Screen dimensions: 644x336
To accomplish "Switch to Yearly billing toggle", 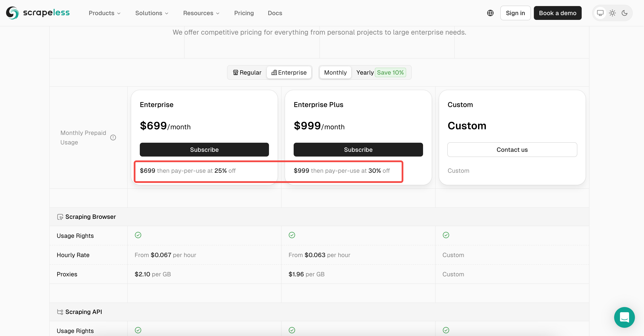I will click(x=365, y=72).
